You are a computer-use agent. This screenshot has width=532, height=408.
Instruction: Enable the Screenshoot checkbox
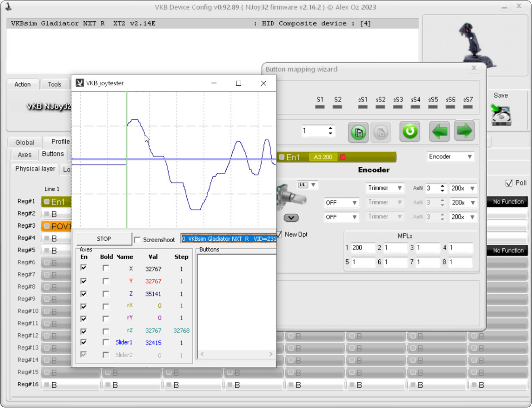pos(137,240)
